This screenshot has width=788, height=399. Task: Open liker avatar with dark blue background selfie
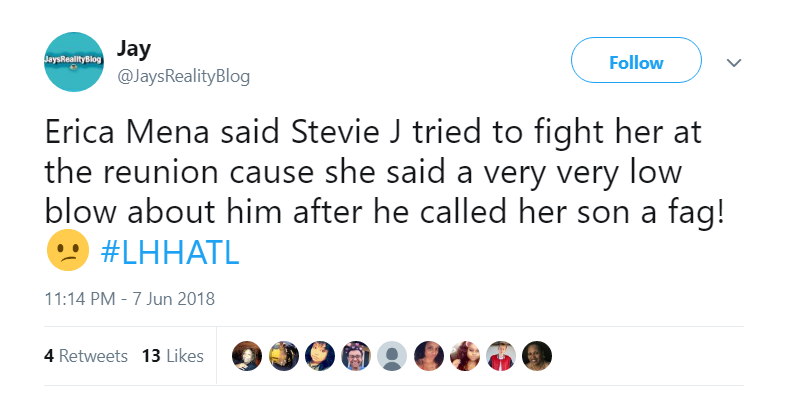[x=320, y=356]
